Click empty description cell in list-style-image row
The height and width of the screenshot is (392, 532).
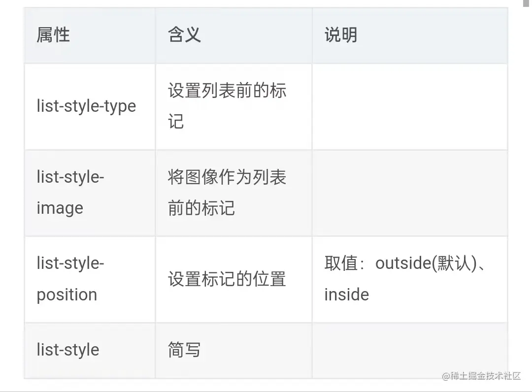pos(409,193)
